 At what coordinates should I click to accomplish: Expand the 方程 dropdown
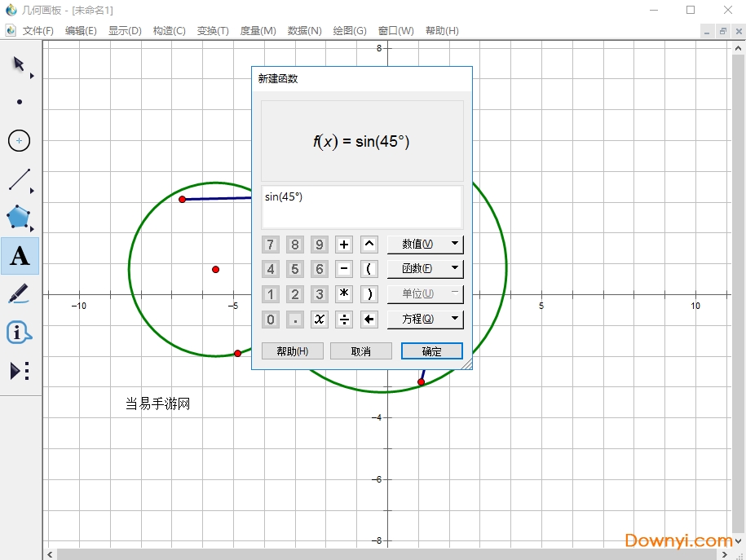tap(424, 319)
